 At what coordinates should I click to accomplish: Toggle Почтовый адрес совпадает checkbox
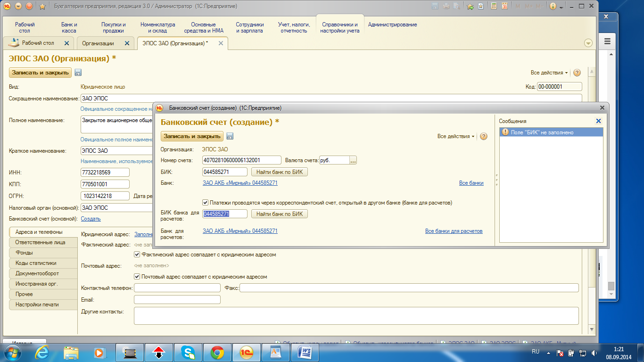click(137, 277)
